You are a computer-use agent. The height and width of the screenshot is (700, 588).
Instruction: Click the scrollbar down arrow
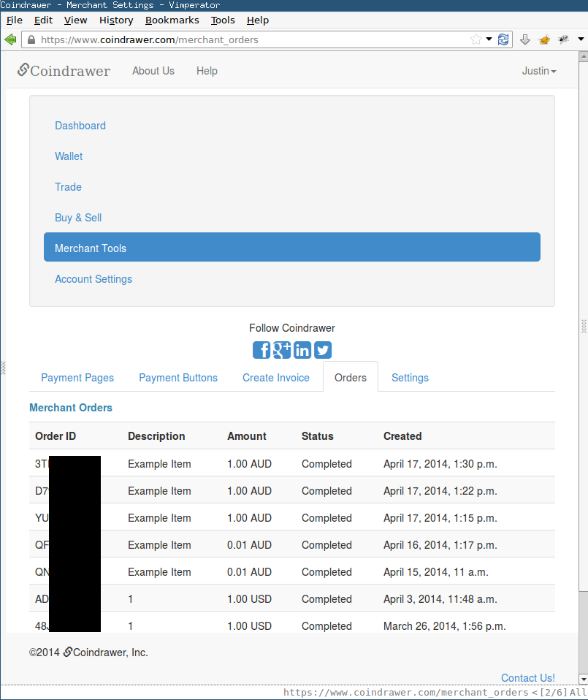[x=583, y=679]
